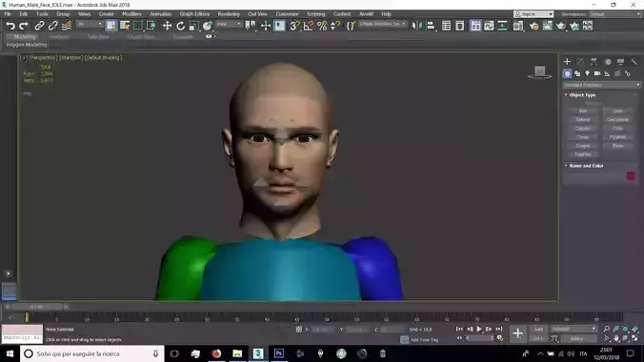Click the ViewCube in the viewport

click(x=539, y=72)
